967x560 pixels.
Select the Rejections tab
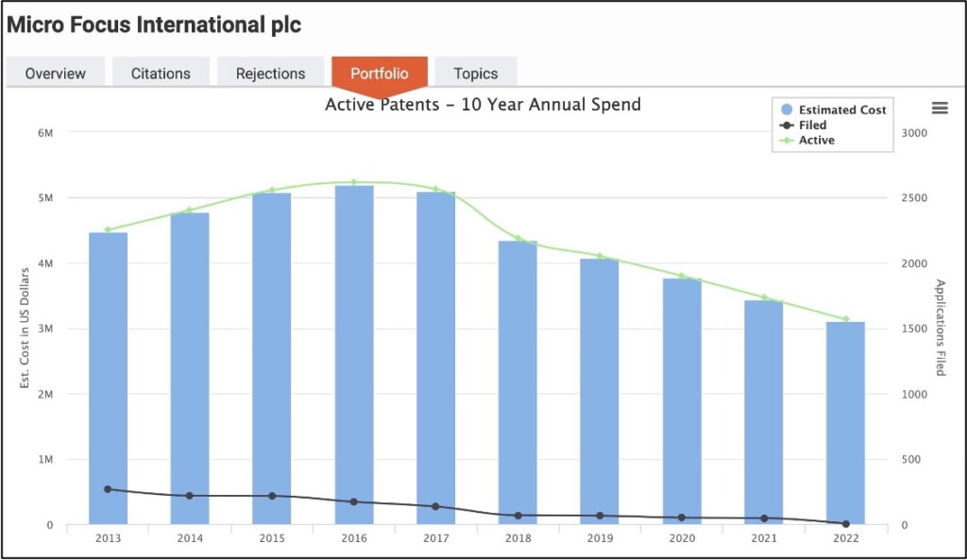[270, 74]
